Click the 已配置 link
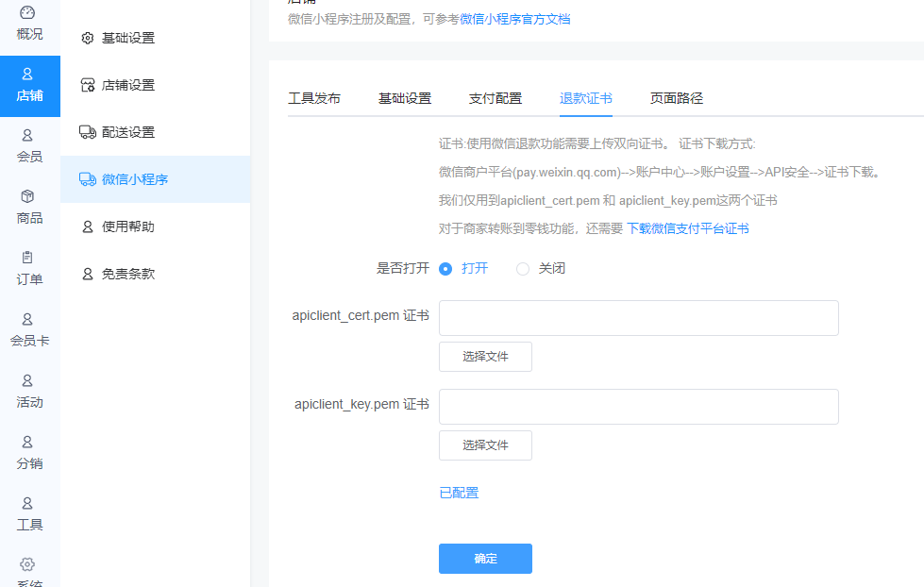The image size is (924, 587). click(459, 493)
